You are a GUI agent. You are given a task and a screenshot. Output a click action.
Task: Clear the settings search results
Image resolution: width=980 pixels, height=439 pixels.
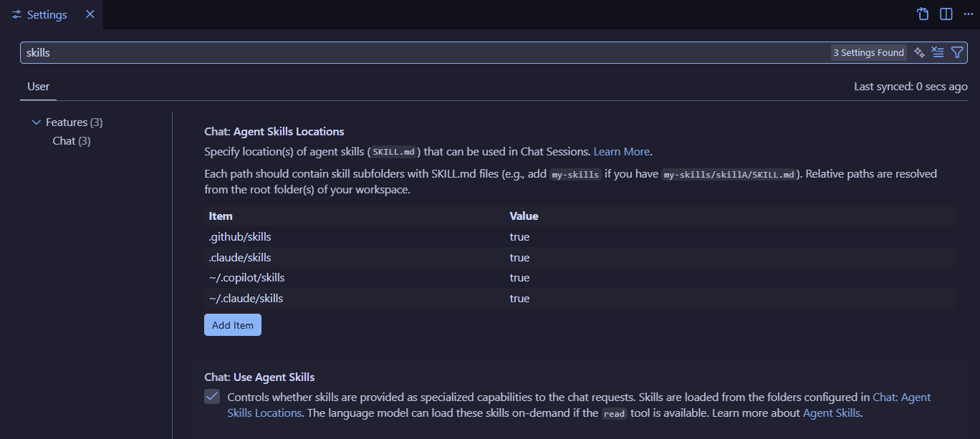tap(938, 52)
